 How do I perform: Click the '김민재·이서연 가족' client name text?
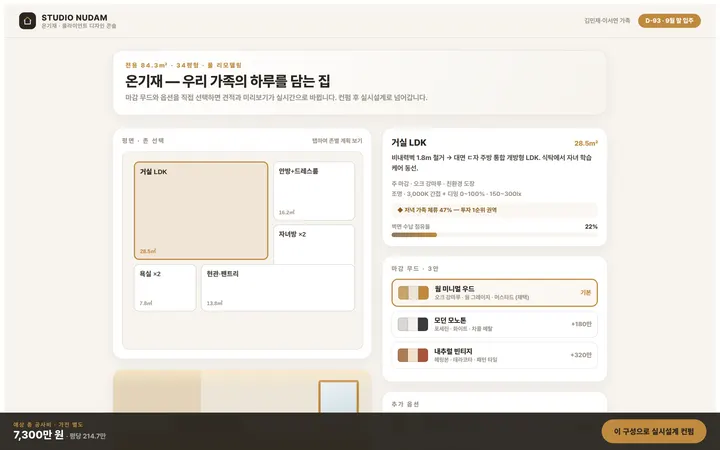[x=607, y=21]
